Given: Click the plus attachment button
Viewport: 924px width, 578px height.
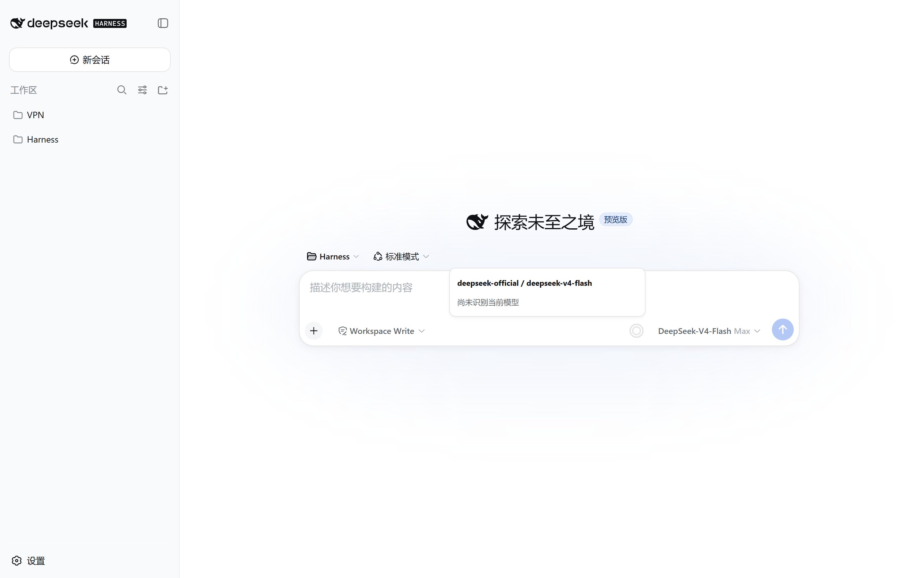Looking at the screenshot, I should coord(314,331).
